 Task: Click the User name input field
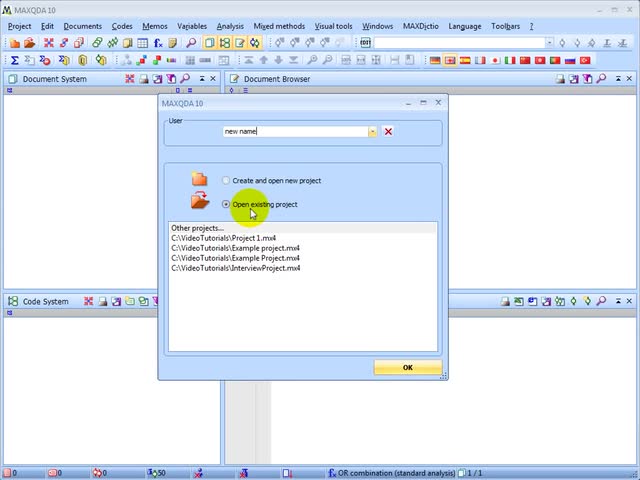pos(296,131)
